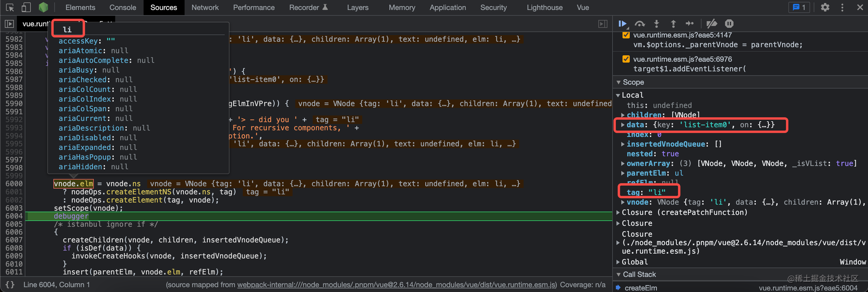Select the nested: true variable row

tap(653, 154)
